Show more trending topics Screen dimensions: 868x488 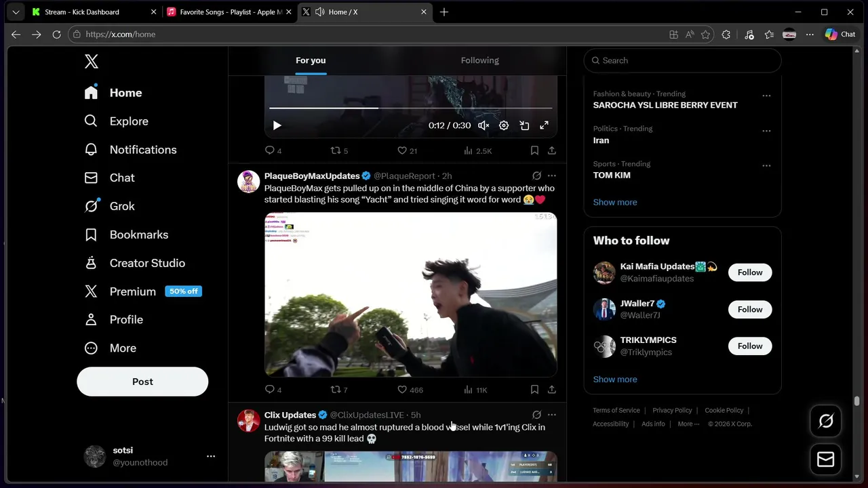[615, 202]
